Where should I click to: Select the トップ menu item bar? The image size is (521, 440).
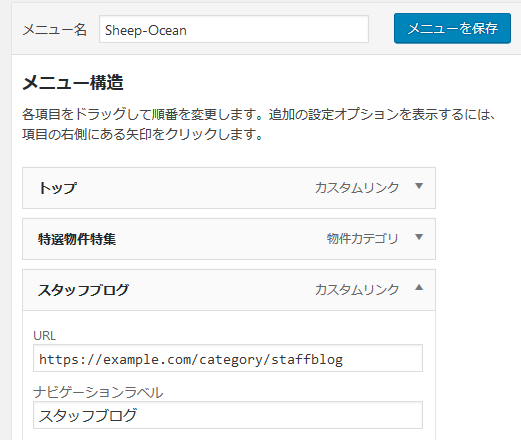point(229,188)
